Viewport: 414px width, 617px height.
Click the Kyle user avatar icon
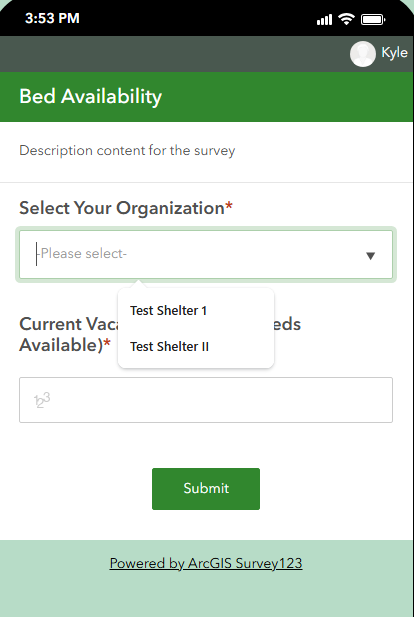[x=362, y=54]
